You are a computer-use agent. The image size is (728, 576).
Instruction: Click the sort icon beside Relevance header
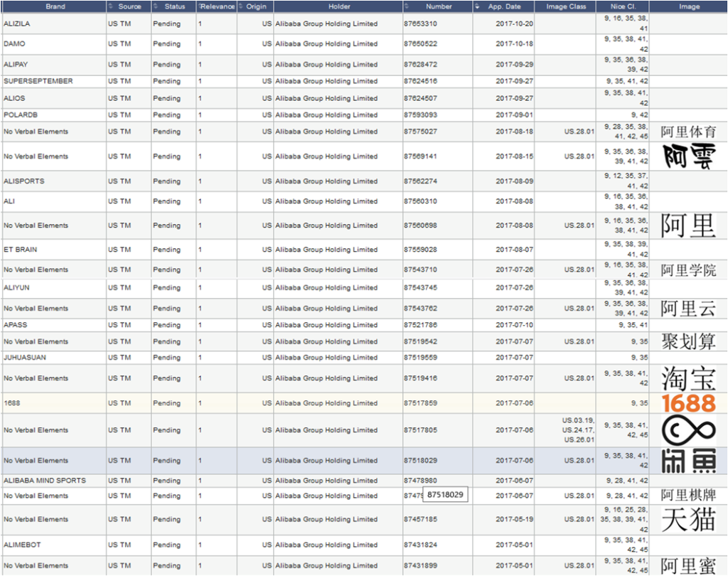coord(200,6)
